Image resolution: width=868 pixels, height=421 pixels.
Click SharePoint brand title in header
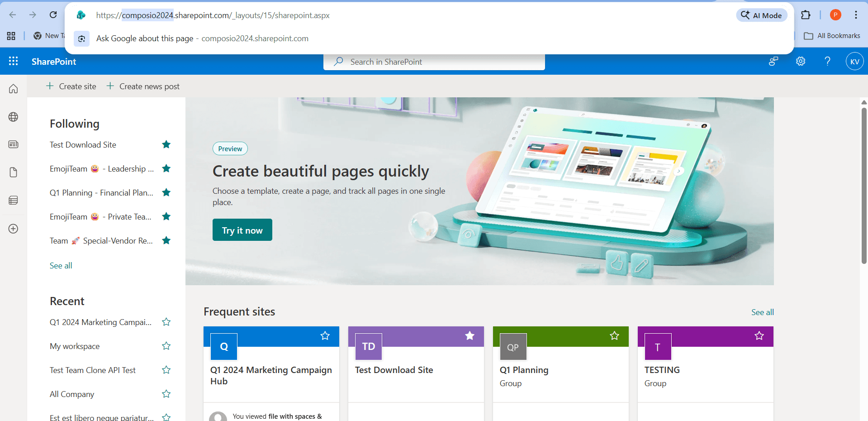pyautogui.click(x=54, y=62)
